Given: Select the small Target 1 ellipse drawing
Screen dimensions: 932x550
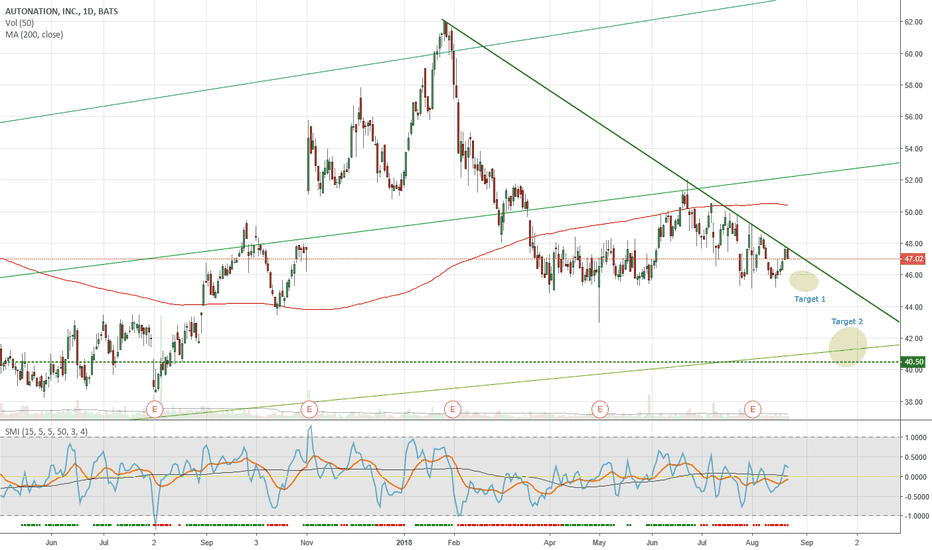Looking at the screenshot, I should pyautogui.click(x=804, y=281).
